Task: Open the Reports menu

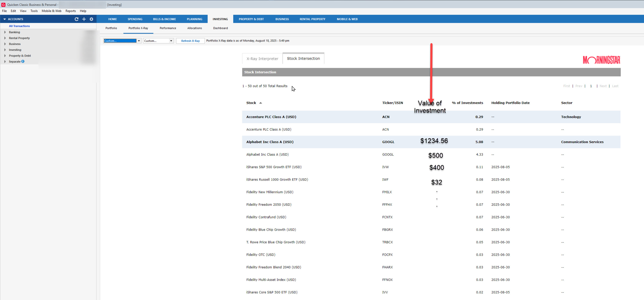Action: coord(70,11)
